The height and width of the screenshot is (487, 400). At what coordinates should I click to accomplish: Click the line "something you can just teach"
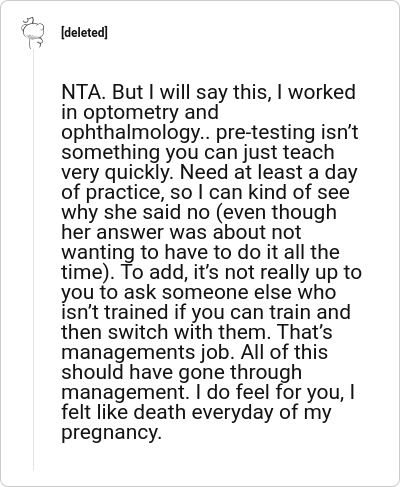pyautogui.click(x=198, y=152)
